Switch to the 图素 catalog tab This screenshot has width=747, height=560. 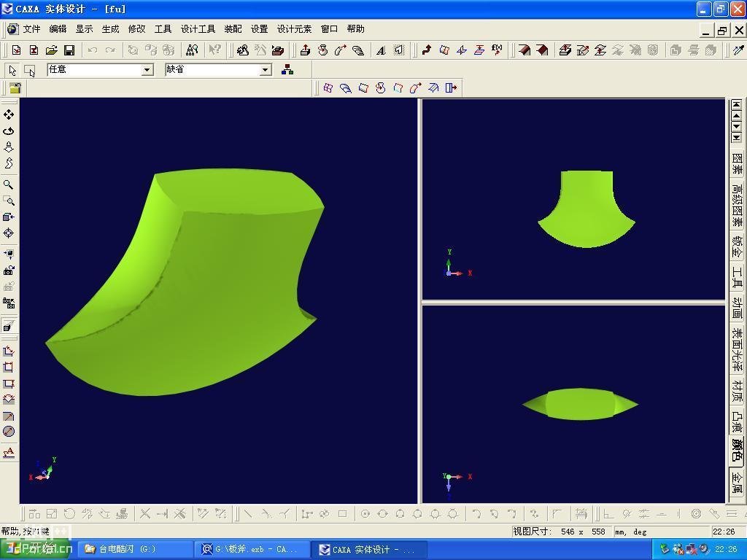coord(737,163)
